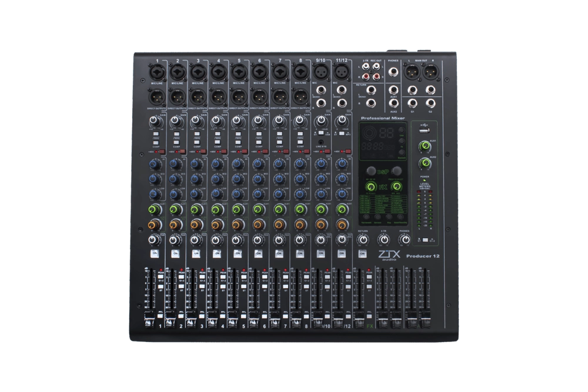Click the channel 3 DIRECT OUTPUTS XLR connector
588x392 pixels.
pyautogui.click(x=198, y=97)
